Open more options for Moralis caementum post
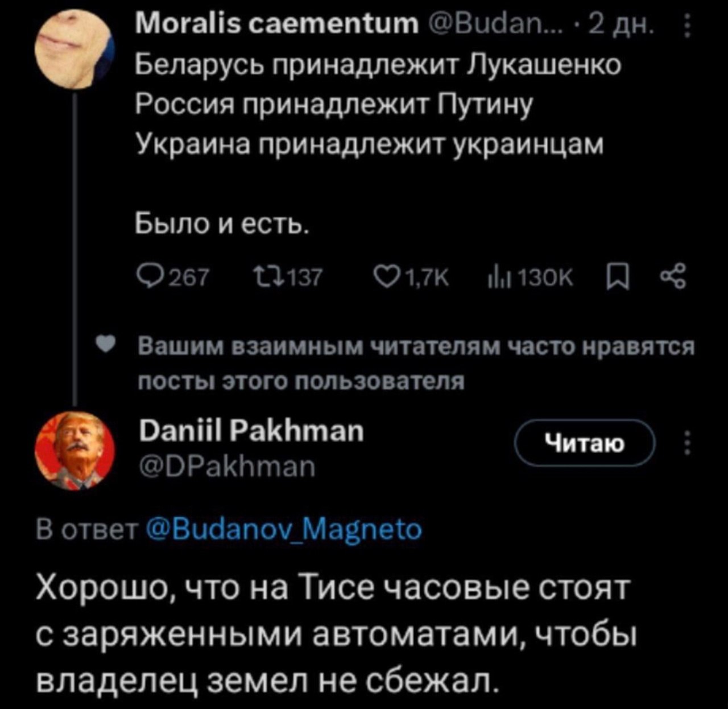 click(x=687, y=26)
